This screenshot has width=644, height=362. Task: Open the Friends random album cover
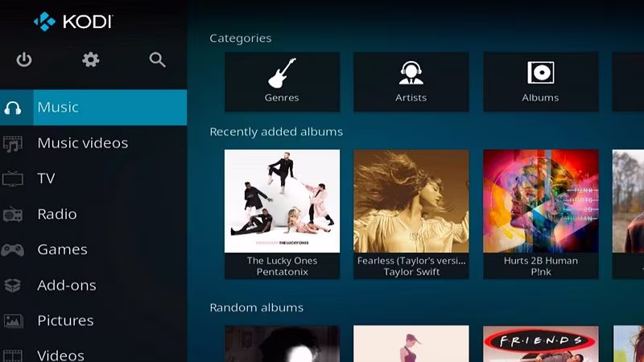[541, 344]
